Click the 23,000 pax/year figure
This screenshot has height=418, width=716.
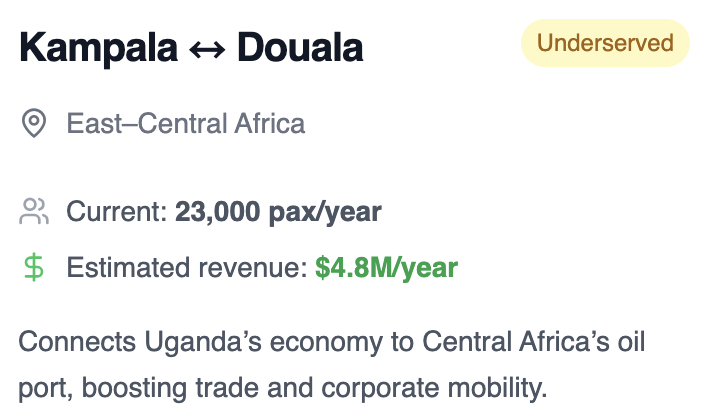[x=278, y=213]
